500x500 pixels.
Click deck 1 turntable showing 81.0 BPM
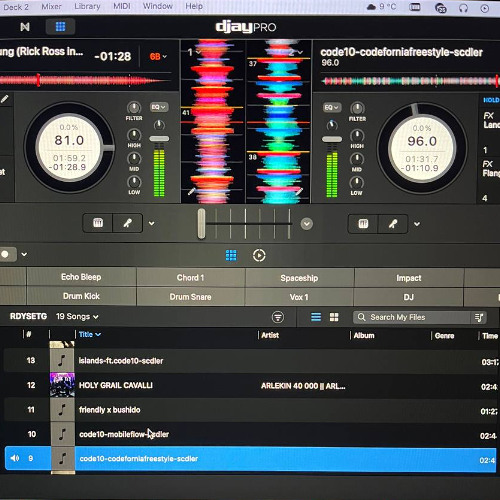[x=69, y=148]
